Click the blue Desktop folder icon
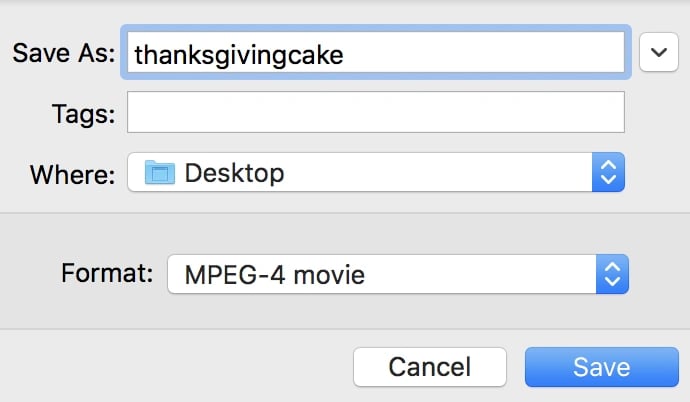The height and width of the screenshot is (402, 690). (x=160, y=173)
